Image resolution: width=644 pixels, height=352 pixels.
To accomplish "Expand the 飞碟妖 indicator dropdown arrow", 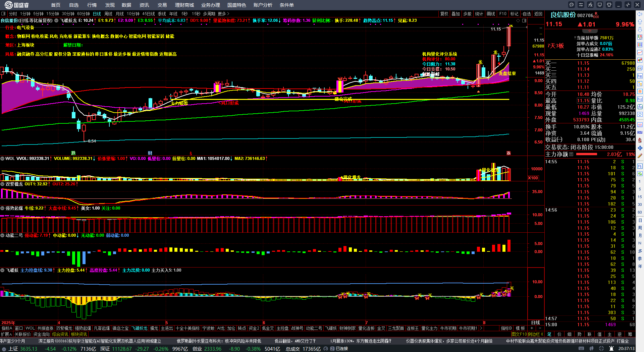I will (2, 270).
